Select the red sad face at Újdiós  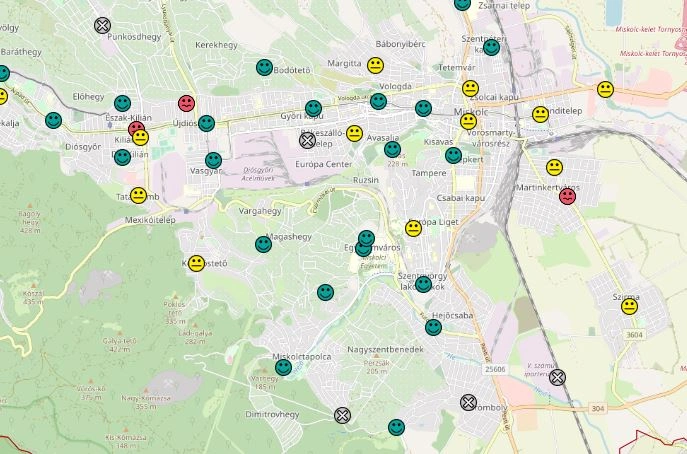click(x=186, y=103)
